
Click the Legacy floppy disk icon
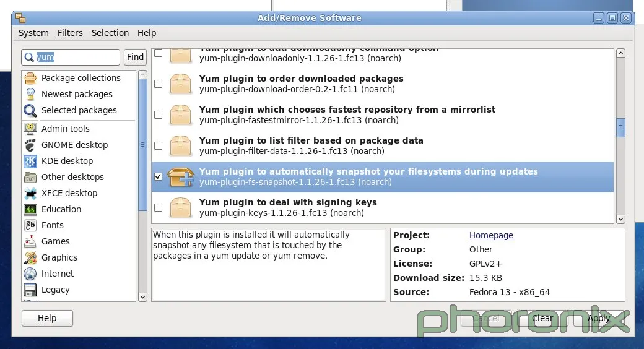(x=30, y=290)
